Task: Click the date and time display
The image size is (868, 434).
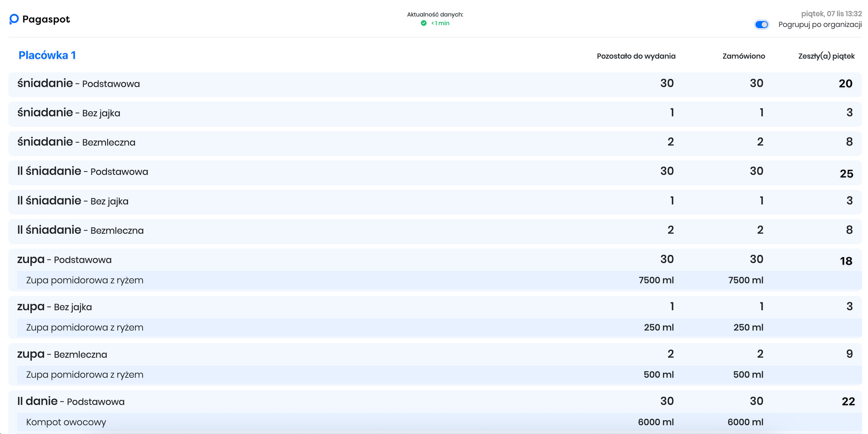Action: coord(831,14)
